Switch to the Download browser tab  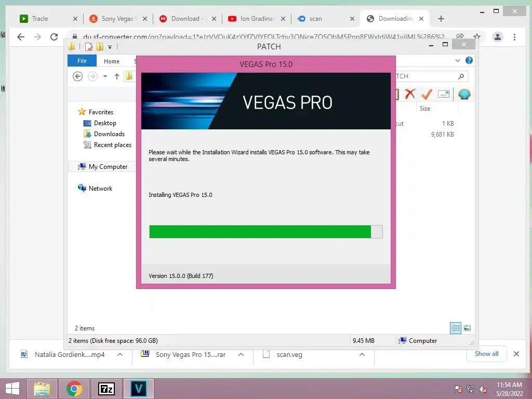pos(187,19)
